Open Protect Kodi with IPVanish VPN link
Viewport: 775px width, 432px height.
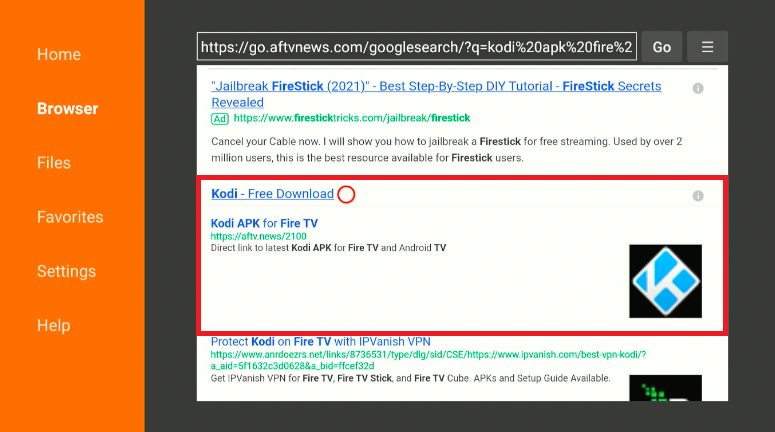(x=320, y=342)
